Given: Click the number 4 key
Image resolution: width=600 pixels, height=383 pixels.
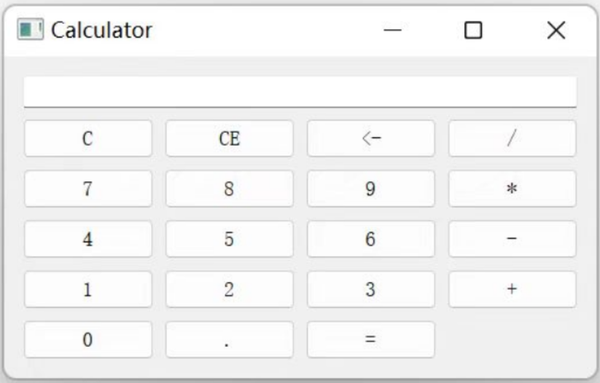Looking at the screenshot, I should [x=88, y=239].
